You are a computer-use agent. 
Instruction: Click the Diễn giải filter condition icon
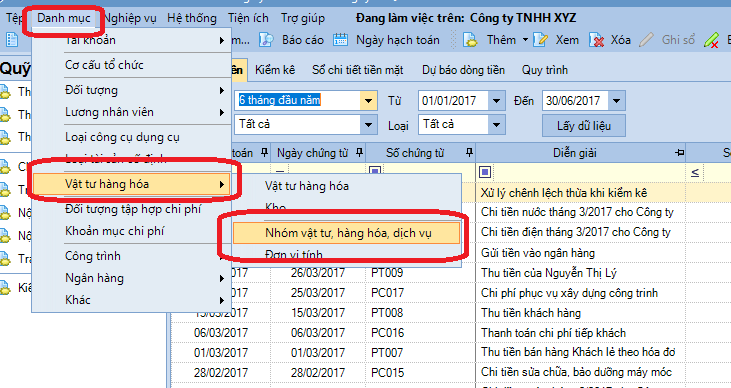[485, 172]
